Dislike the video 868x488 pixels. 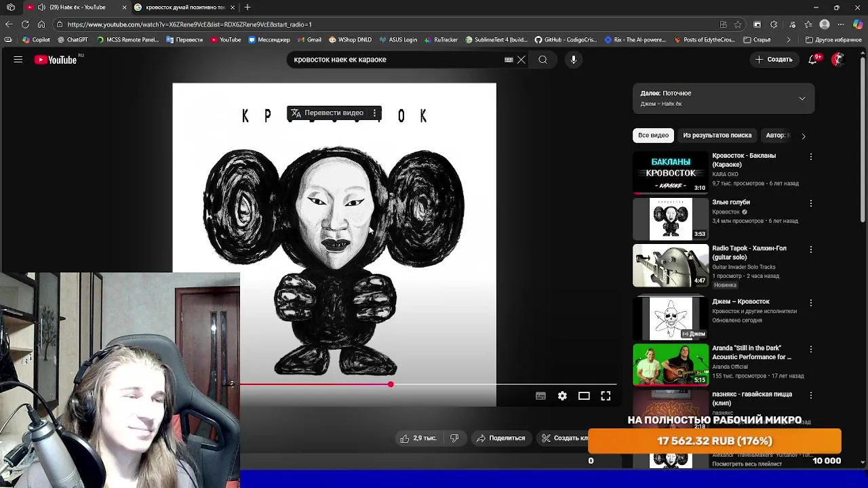[x=454, y=439]
